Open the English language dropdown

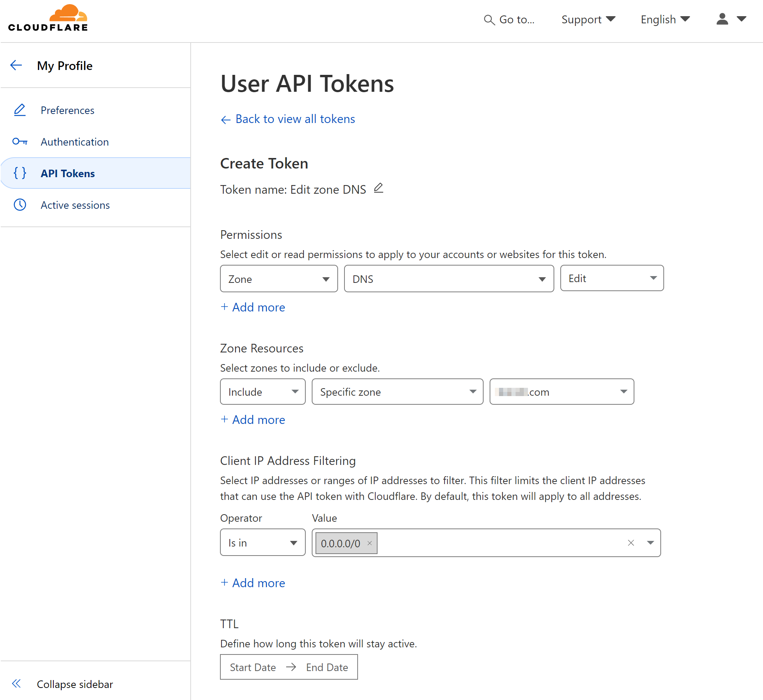point(665,19)
